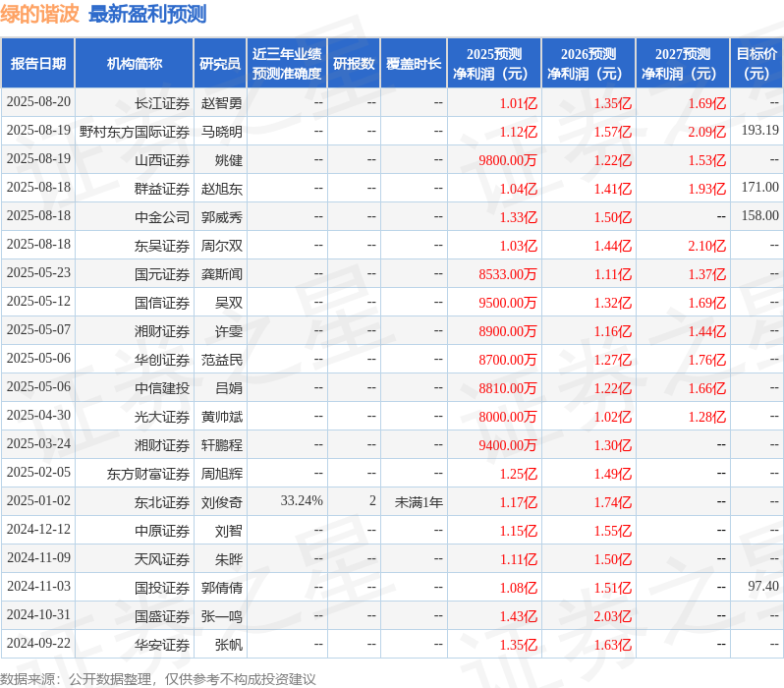Select 东北证券 cell
The image size is (784, 688).
(162, 503)
